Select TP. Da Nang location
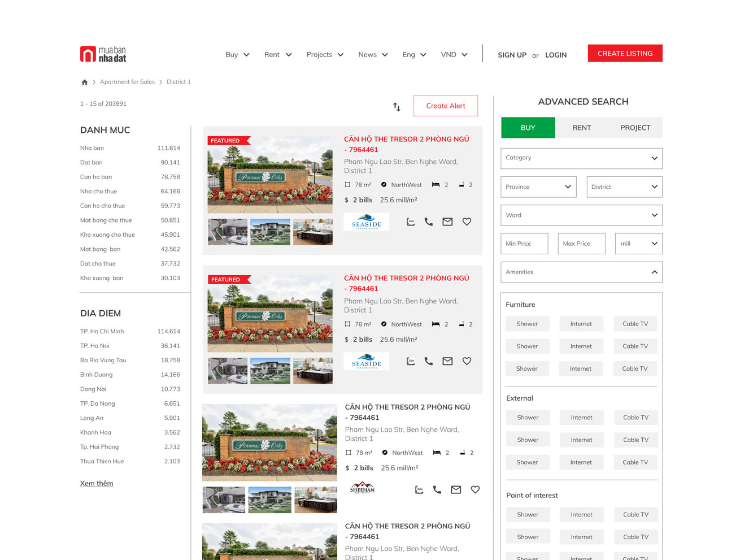740x560 pixels. coord(130,403)
